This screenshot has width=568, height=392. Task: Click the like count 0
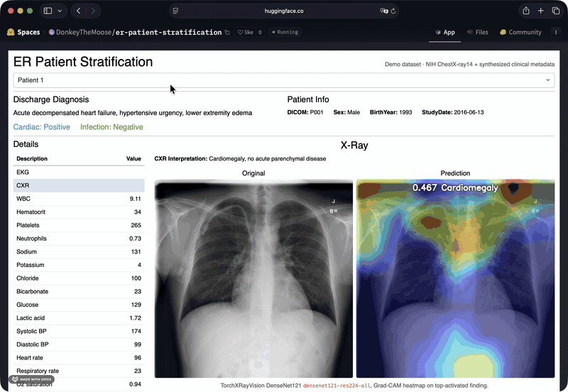click(260, 32)
